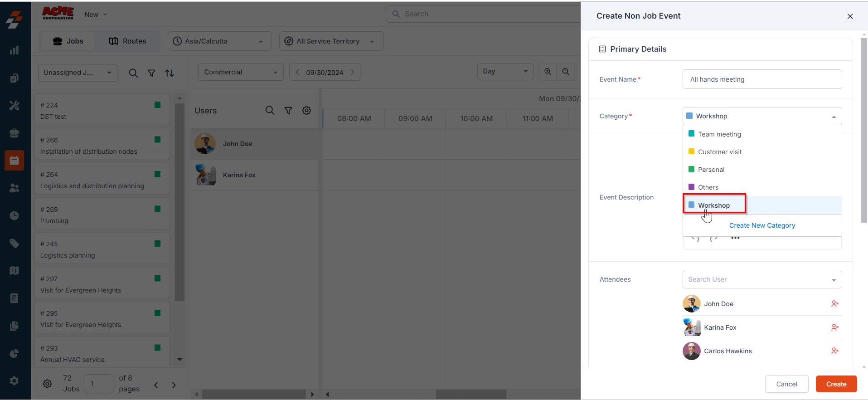868x400 pixels.
Task: Select job #269 Plumbing card
Action: pyautogui.click(x=102, y=214)
